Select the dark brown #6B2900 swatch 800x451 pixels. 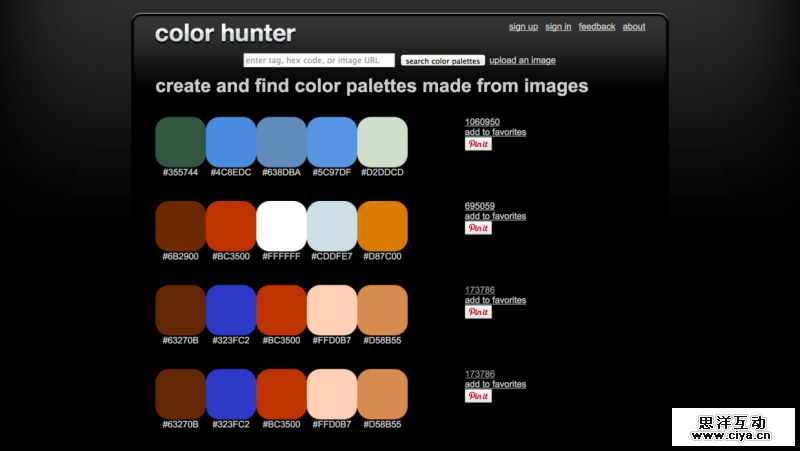pos(180,226)
